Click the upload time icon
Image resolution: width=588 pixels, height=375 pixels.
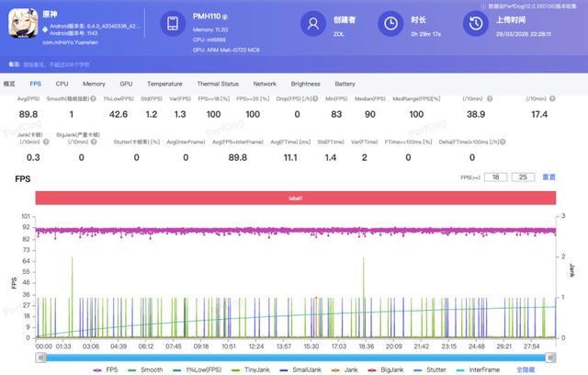(475, 24)
